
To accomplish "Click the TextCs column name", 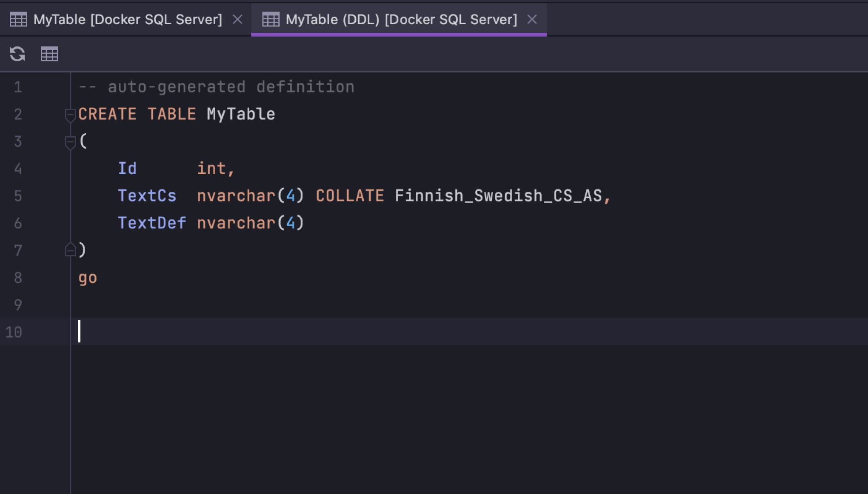I will point(147,196).
